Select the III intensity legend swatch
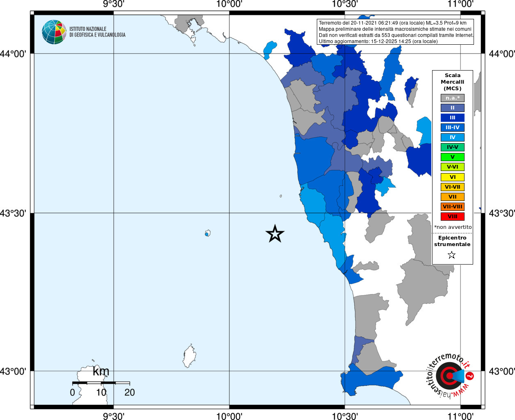 [453, 118]
